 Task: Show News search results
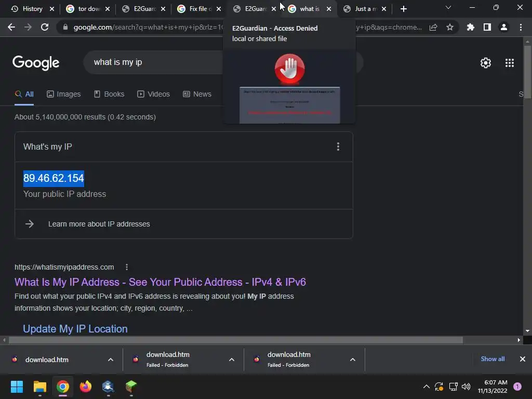coord(197,94)
